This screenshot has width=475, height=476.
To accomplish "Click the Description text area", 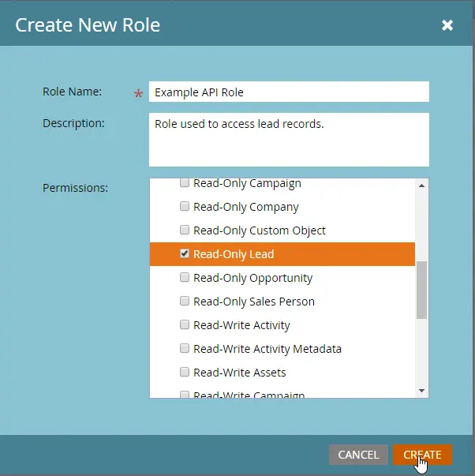I will (289, 139).
